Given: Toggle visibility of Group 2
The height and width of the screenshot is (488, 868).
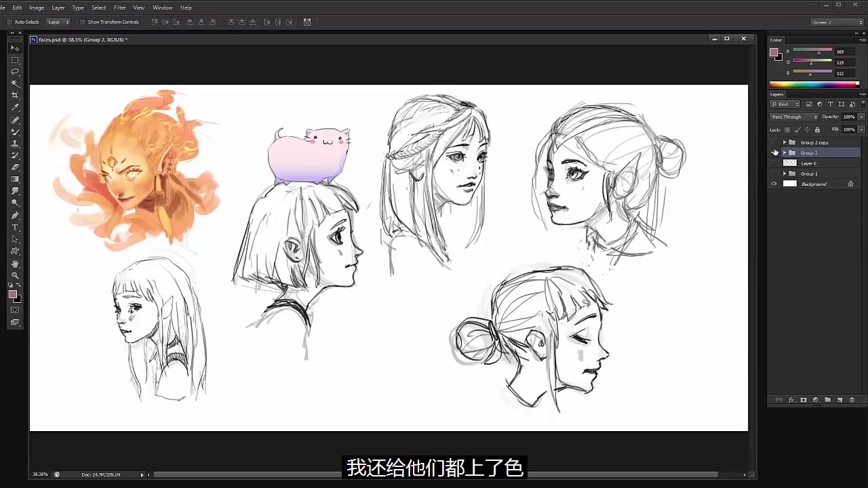Looking at the screenshot, I should (x=774, y=152).
